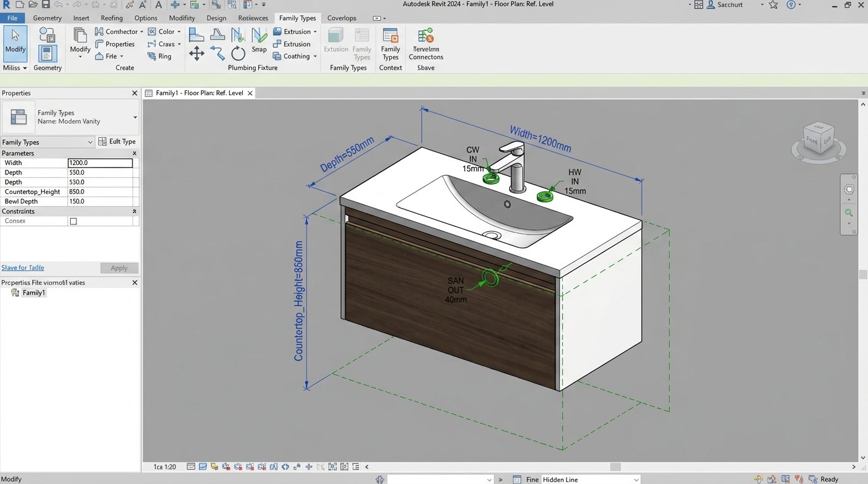
Task: Open the Frle dropdown arrow
Action: tap(122, 56)
